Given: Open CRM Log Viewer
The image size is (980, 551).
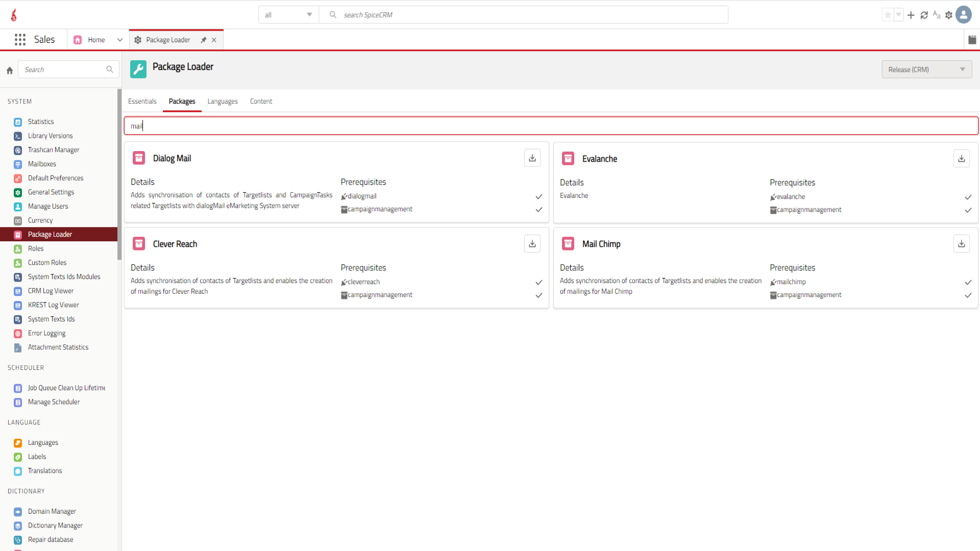Looking at the screenshot, I should pos(51,291).
